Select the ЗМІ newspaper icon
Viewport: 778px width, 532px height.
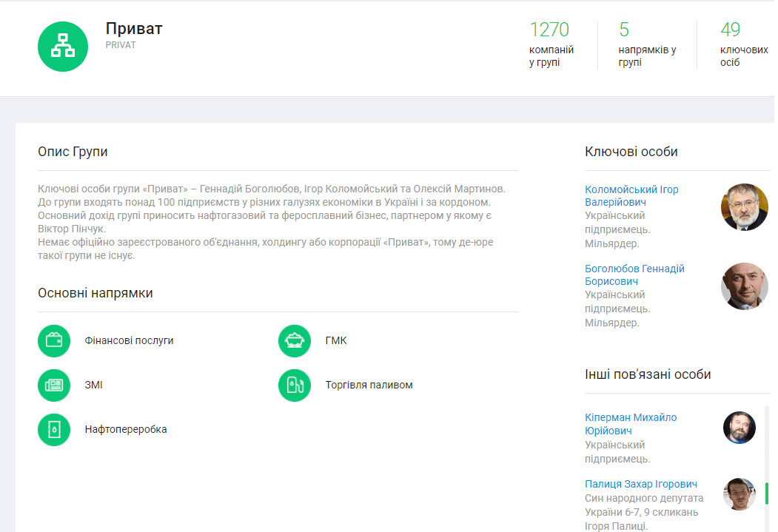pos(54,385)
